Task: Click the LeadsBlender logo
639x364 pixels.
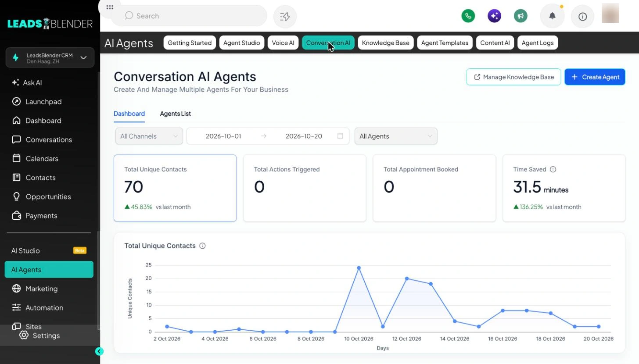Action: pyautogui.click(x=50, y=23)
